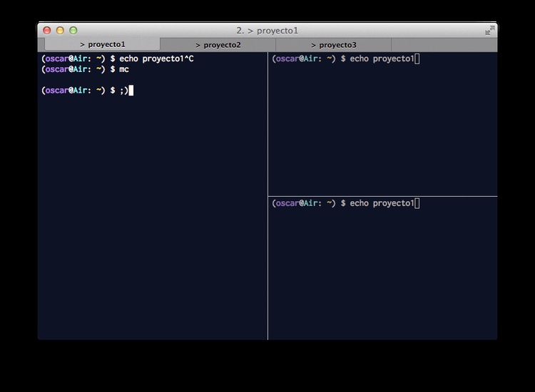Viewport: 535px width, 392px height.
Task: Enter full screen via title bar arrows icon
Action: [489, 31]
